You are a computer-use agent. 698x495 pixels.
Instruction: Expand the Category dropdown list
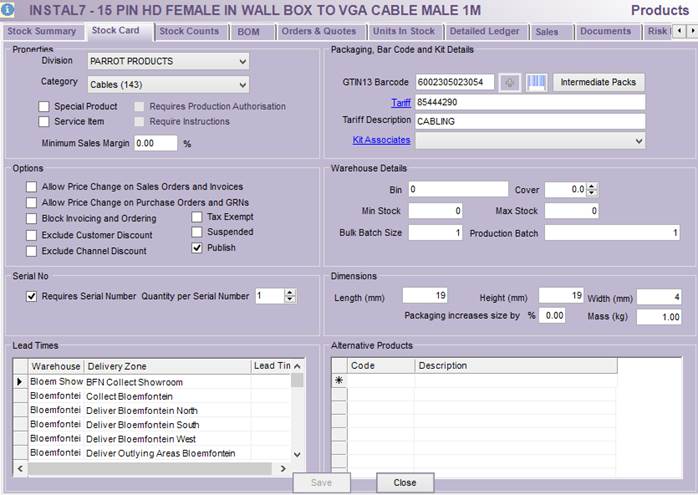coord(243,84)
